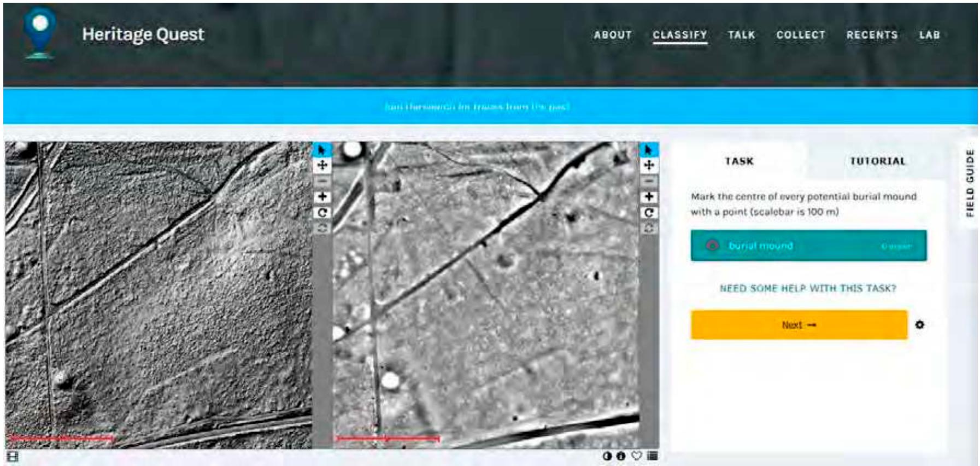Reset view using left toolbar reset icon

(x=322, y=228)
